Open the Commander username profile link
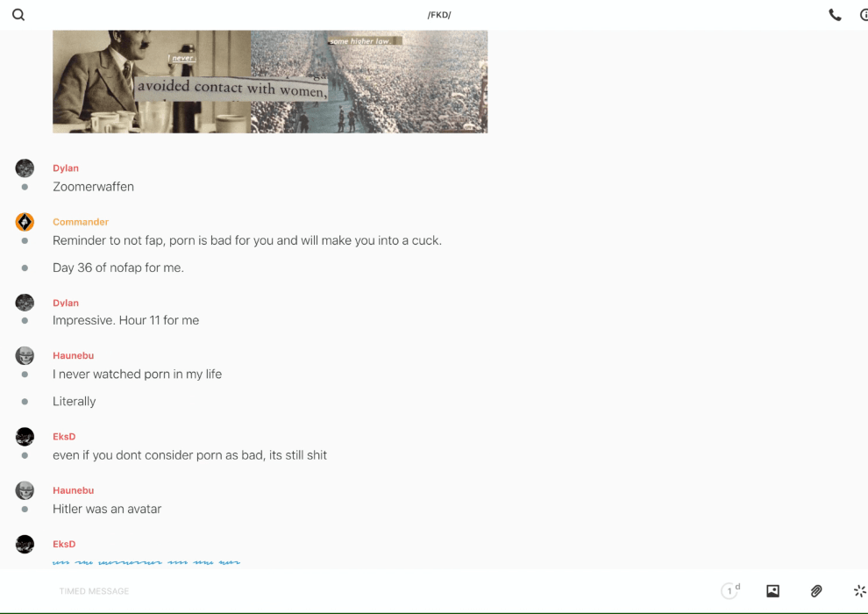The height and width of the screenshot is (614, 868). click(x=81, y=222)
